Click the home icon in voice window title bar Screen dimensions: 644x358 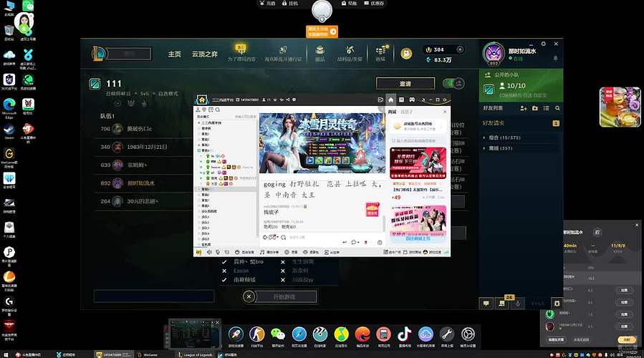click(202, 100)
